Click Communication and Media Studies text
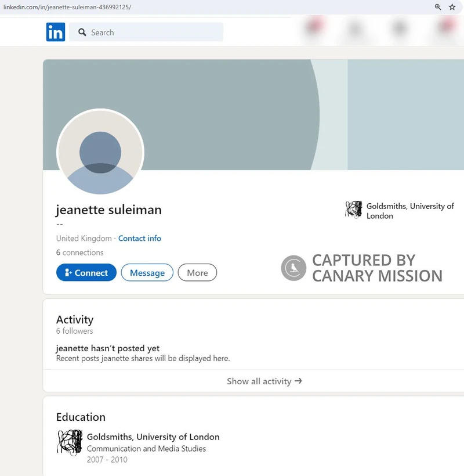This screenshot has height=476, width=464. (x=146, y=449)
